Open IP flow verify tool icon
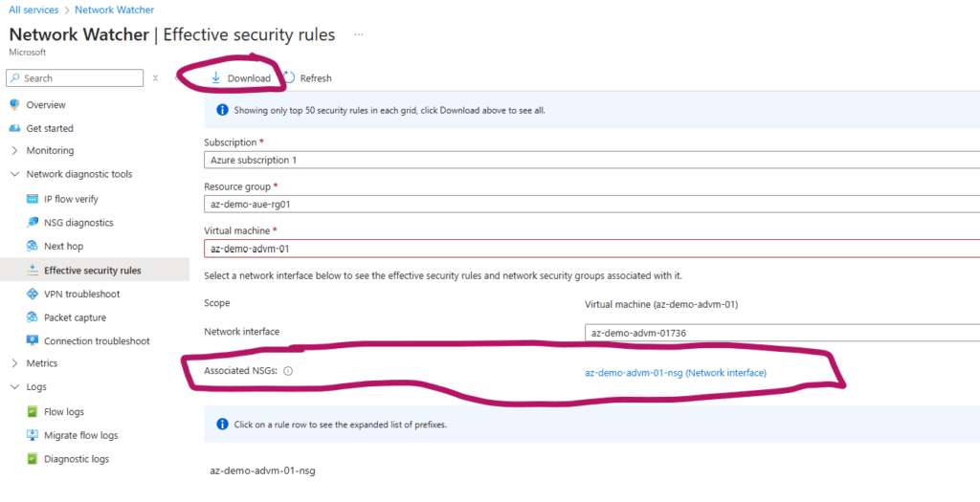 [x=33, y=199]
